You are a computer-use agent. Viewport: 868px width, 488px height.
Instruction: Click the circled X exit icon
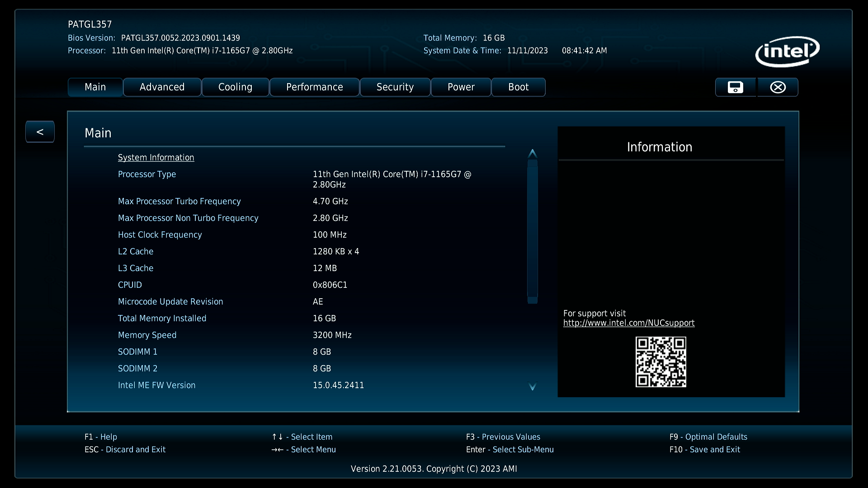(x=778, y=87)
